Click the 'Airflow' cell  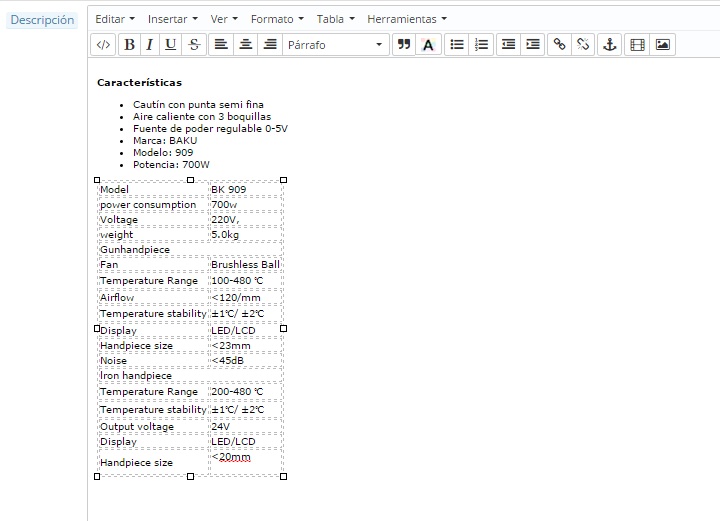click(153, 297)
